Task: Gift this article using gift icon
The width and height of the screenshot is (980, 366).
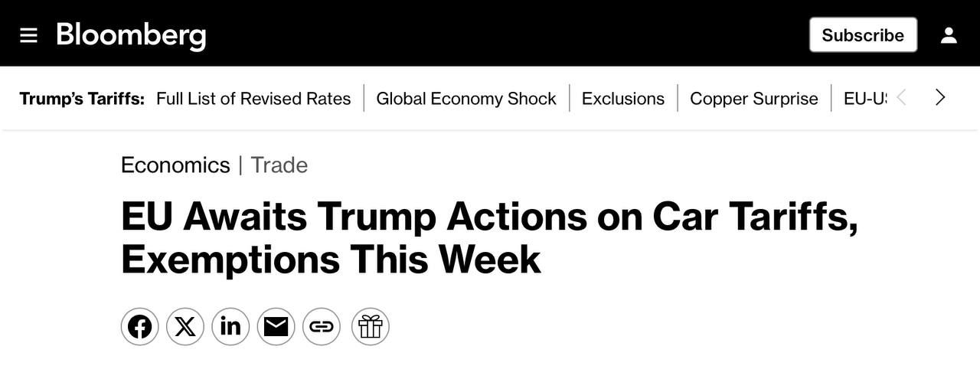Action: 371,327
